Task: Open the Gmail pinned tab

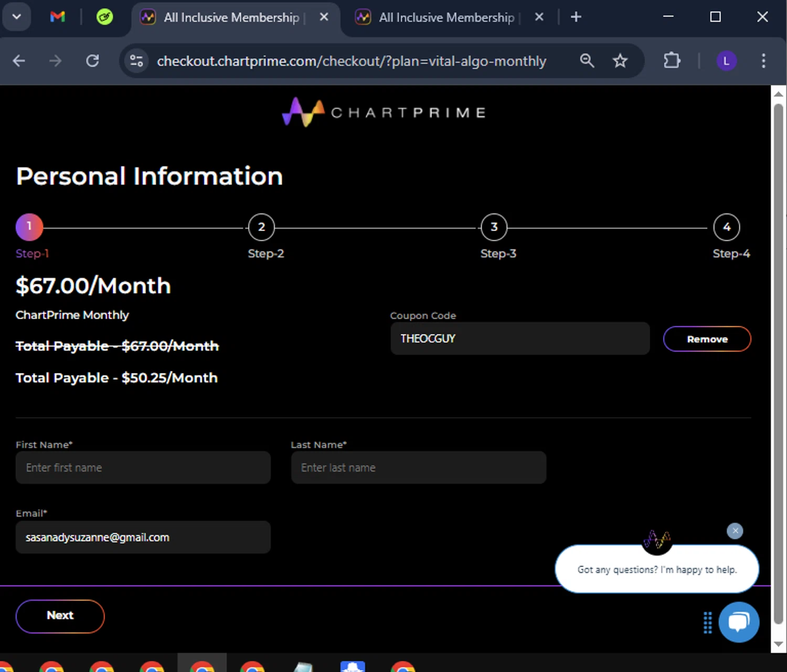Action: [x=57, y=17]
